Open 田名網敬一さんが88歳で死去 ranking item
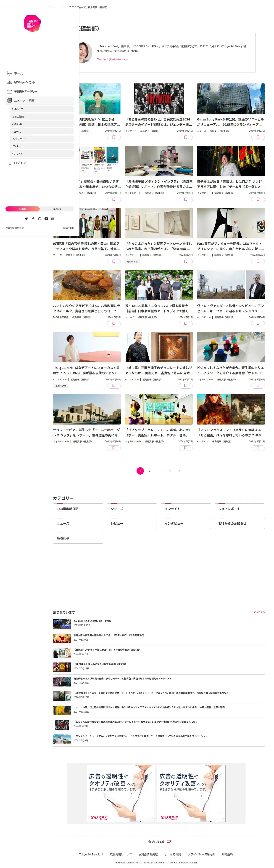This screenshot has width=274, height=868. coord(158,682)
